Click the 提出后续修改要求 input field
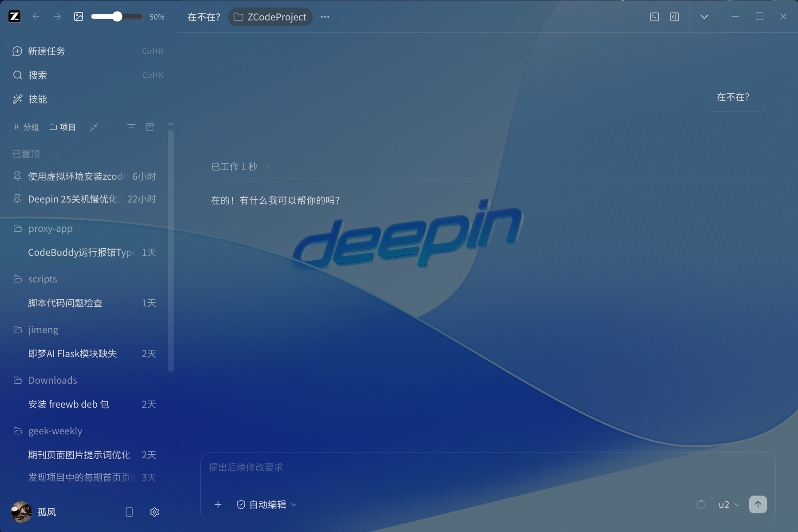798x532 pixels. coord(488,468)
